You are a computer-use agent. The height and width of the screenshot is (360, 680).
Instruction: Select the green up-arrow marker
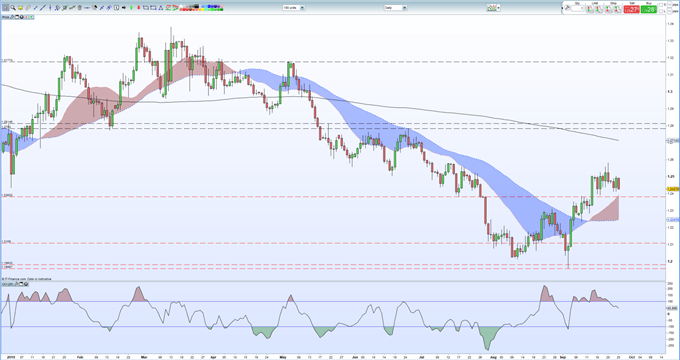pos(131,7)
